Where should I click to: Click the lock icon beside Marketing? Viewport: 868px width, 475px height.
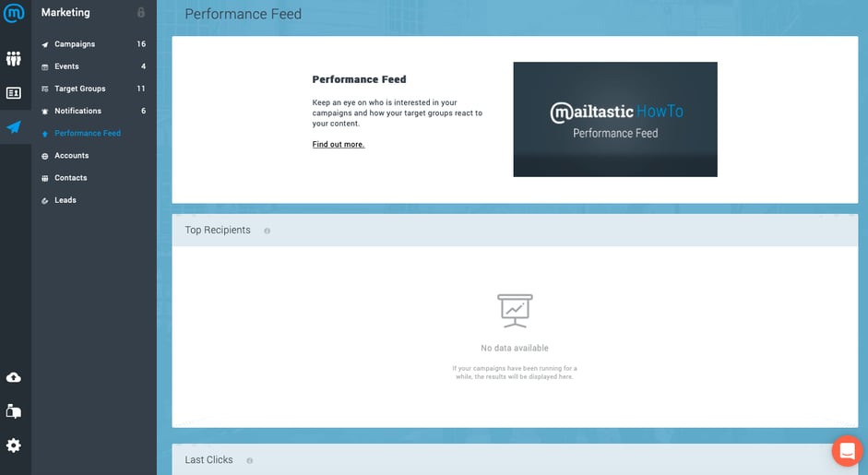point(141,13)
